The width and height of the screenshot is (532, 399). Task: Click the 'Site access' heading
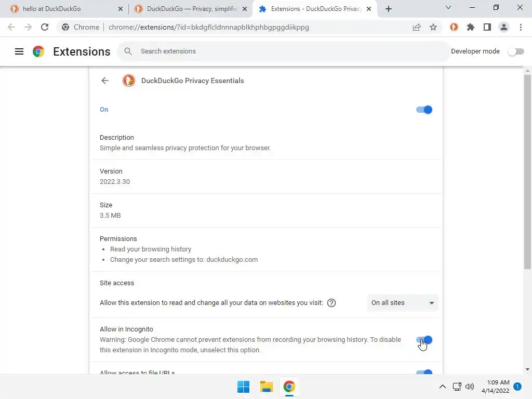117,283
